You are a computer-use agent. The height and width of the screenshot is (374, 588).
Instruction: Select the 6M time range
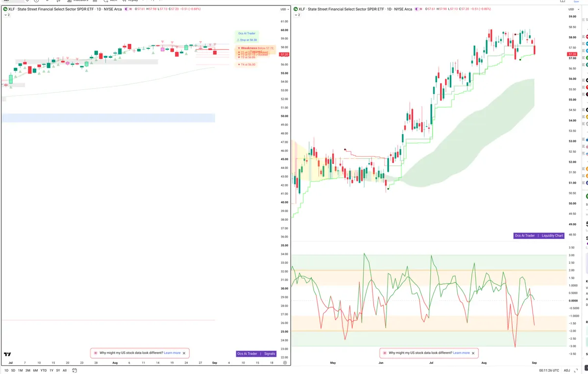(35, 371)
